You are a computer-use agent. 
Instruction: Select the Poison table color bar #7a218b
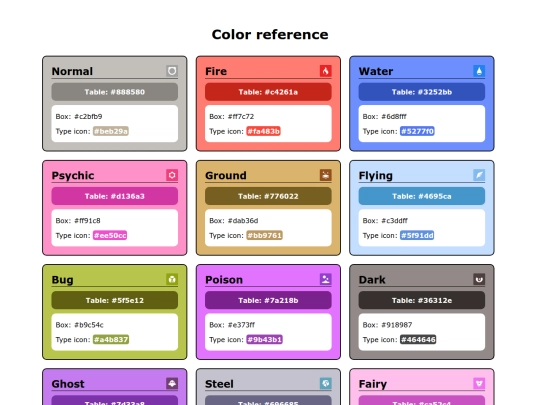point(268,300)
